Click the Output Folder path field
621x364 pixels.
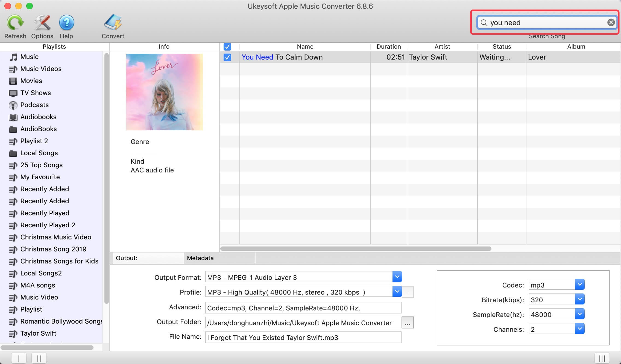(x=303, y=323)
